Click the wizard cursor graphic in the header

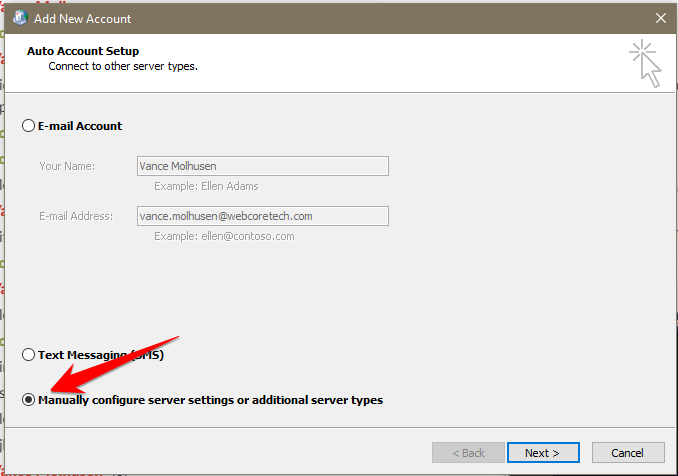coord(645,63)
